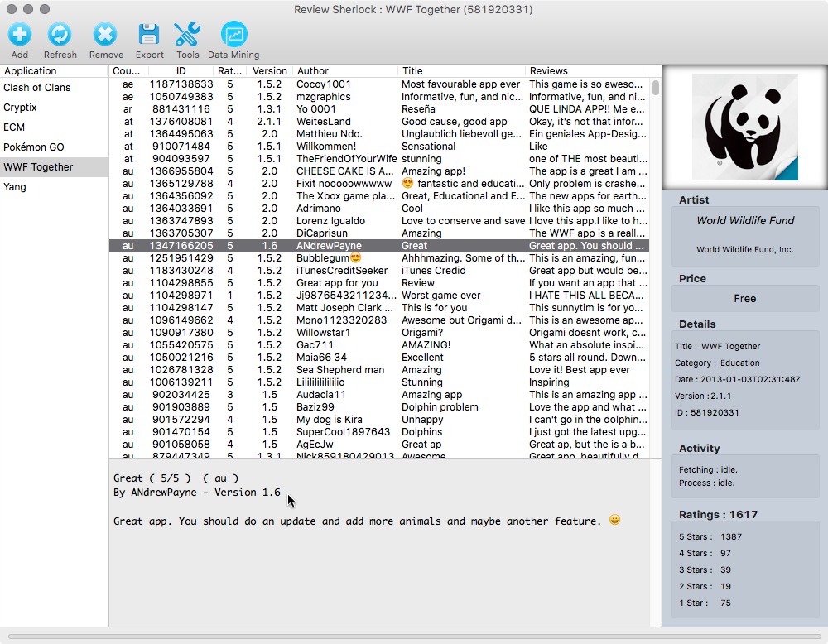Sort by the Author column header
The width and height of the screenshot is (828, 644).
pyautogui.click(x=344, y=70)
